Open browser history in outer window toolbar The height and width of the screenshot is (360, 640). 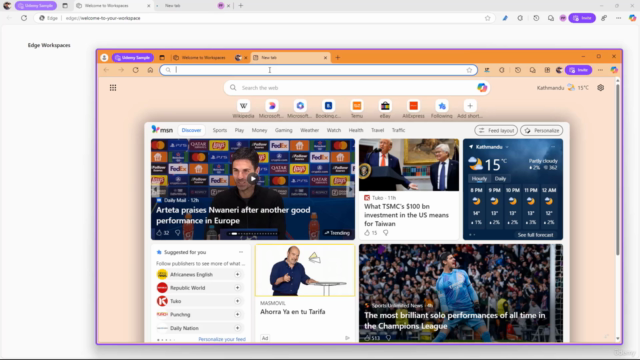536,18
